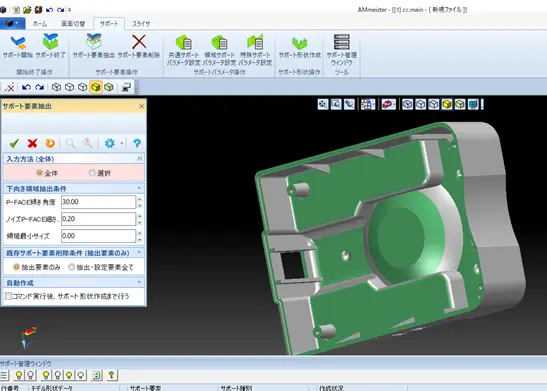Click the refresh icon in サポート管理ウィンドウ toolbar
The height and width of the screenshot is (391, 547).
pos(97,375)
